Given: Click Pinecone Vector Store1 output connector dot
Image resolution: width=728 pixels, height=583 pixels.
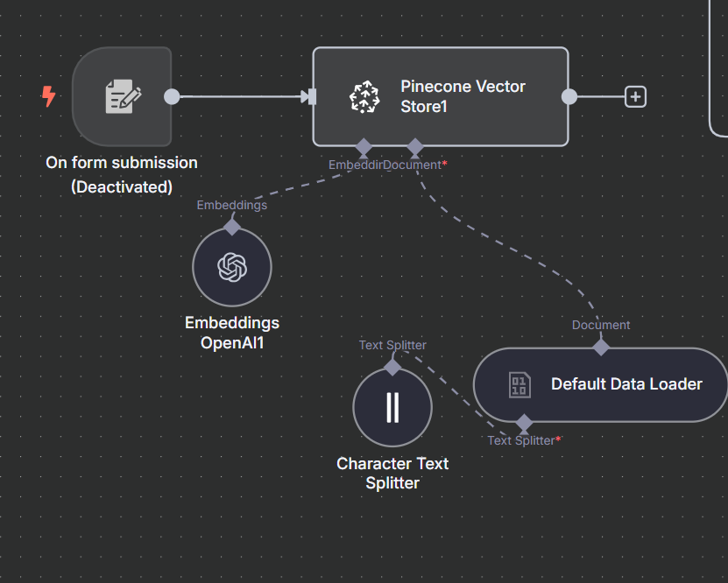Looking at the screenshot, I should coord(569,96).
